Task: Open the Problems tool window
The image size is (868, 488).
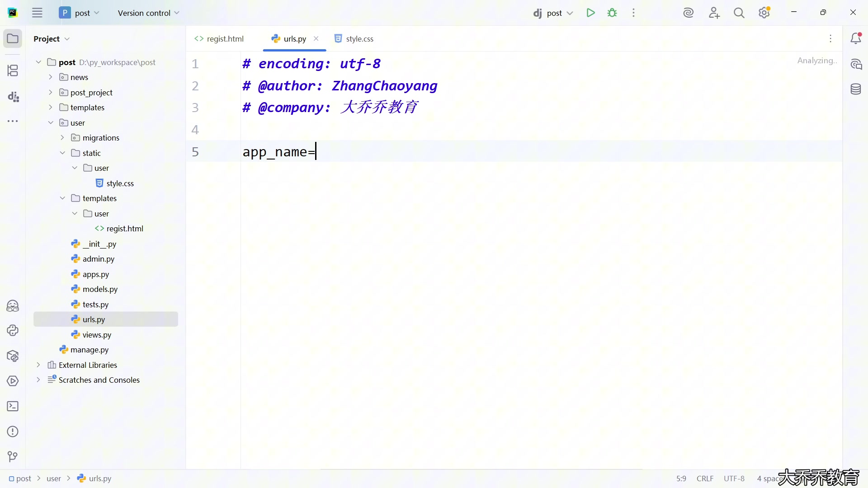Action: pos(13,432)
